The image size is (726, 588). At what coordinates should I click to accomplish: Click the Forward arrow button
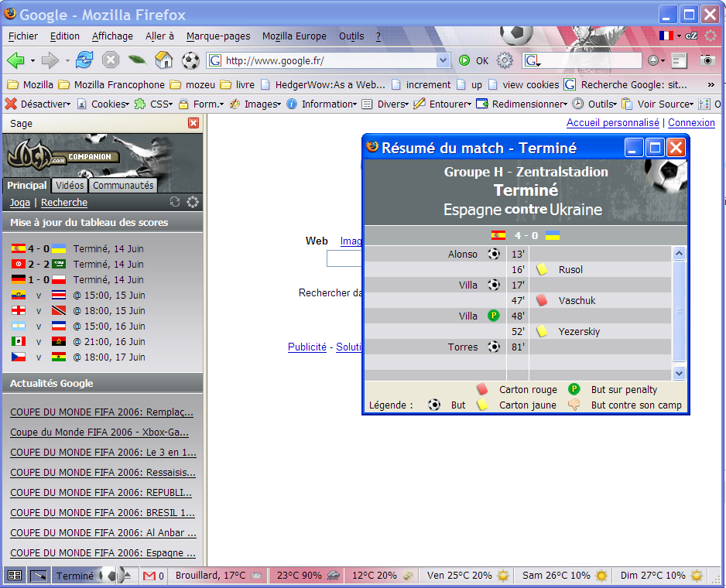click(x=50, y=60)
